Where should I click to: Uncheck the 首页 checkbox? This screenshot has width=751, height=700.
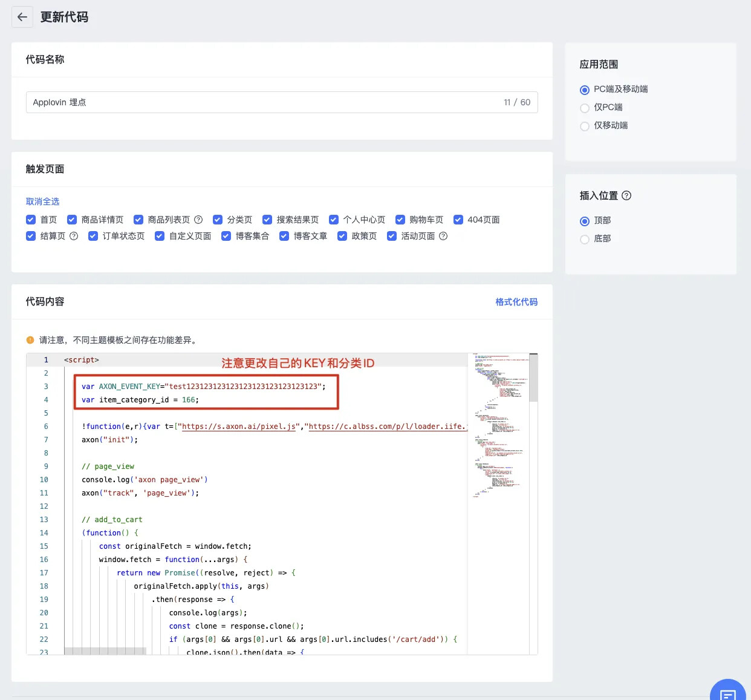[x=31, y=220]
